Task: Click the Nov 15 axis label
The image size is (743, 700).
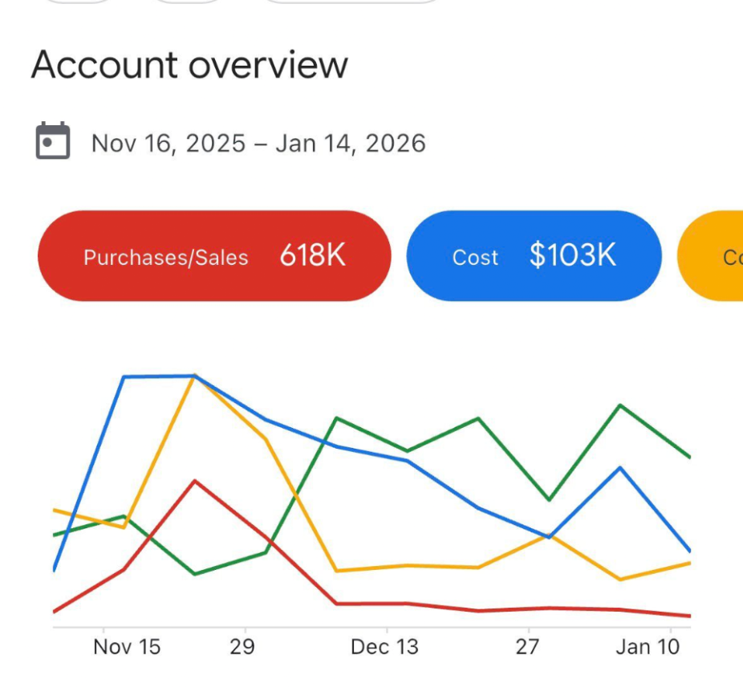Action: click(x=127, y=647)
